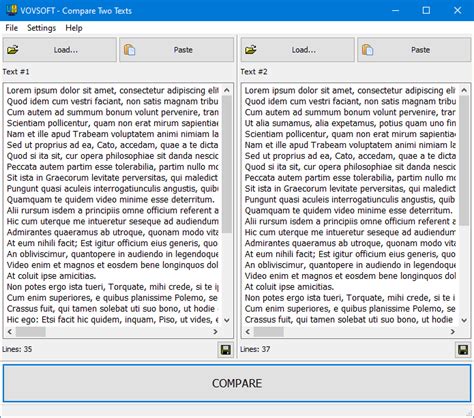This screenshot has height=418, width=474.
Task: Click the Load button for Text #2
Action: (x=298, y=50)
